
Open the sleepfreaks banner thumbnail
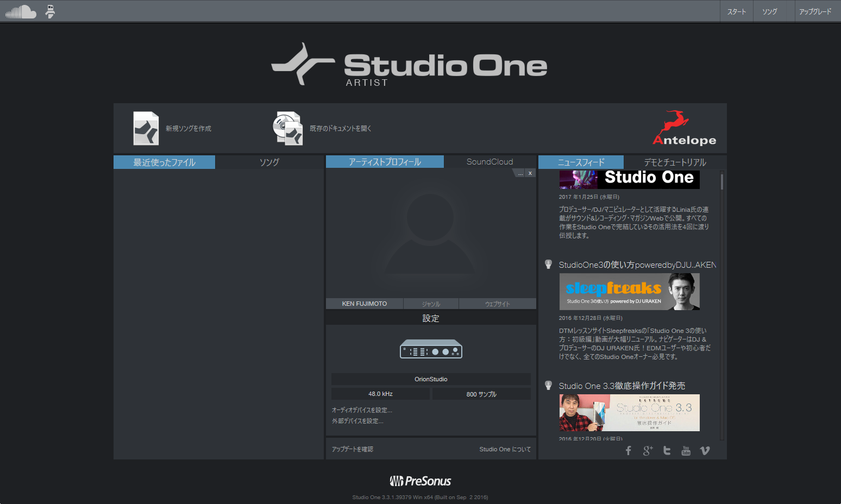(x=630, y=292)
